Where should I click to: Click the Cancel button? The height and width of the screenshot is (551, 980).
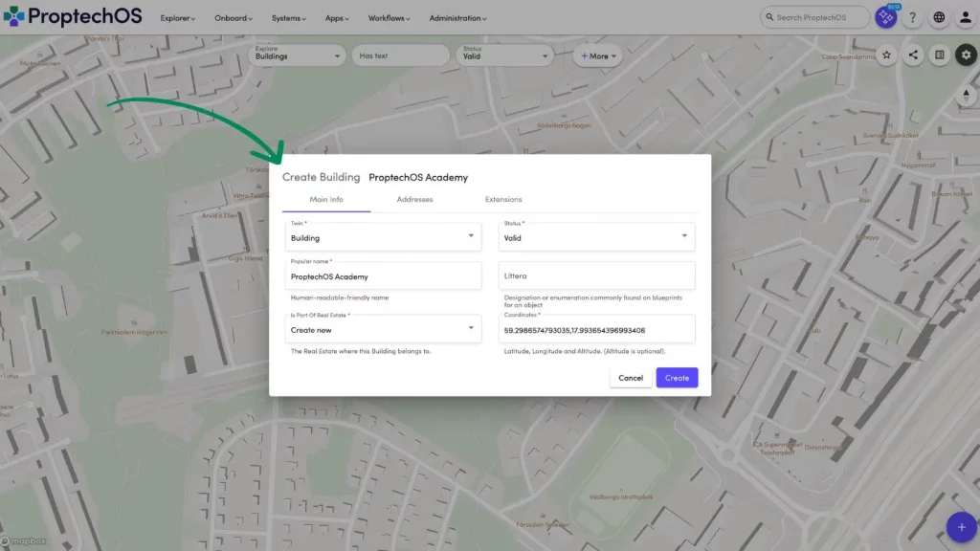tap(630, 378)
